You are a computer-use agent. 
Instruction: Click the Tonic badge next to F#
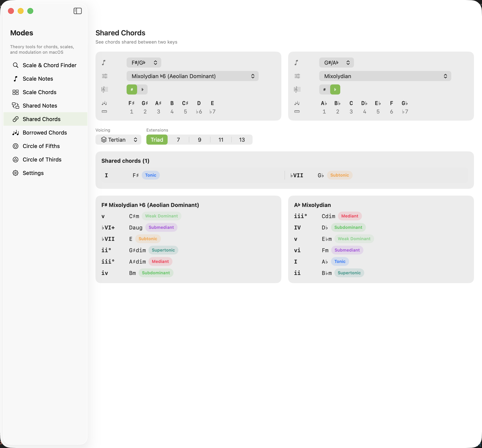click(150, 175)
